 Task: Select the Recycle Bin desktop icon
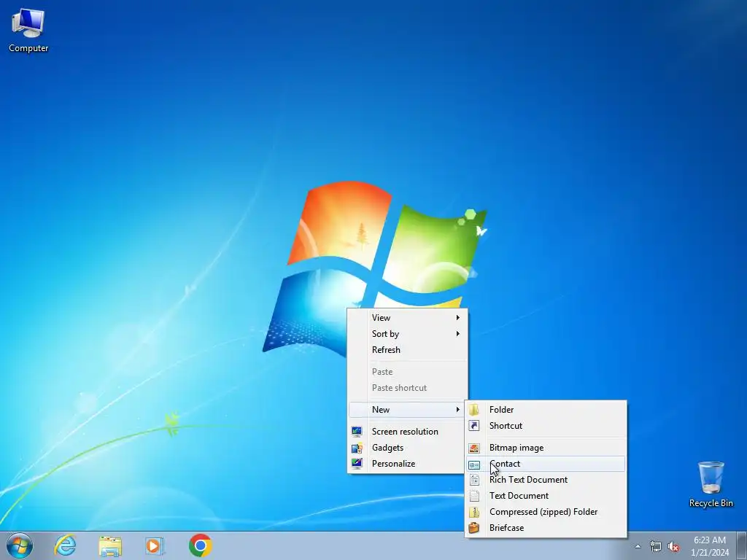[711, 484]
